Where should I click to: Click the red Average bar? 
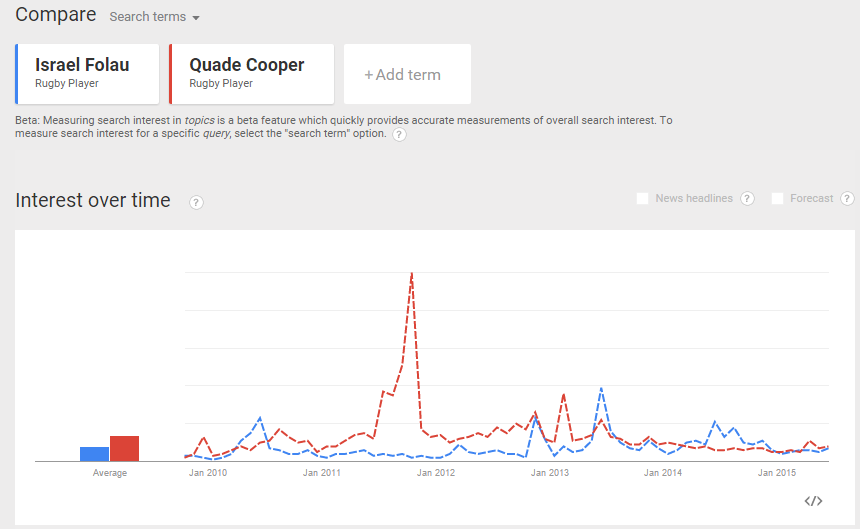[x=124, y=449]
